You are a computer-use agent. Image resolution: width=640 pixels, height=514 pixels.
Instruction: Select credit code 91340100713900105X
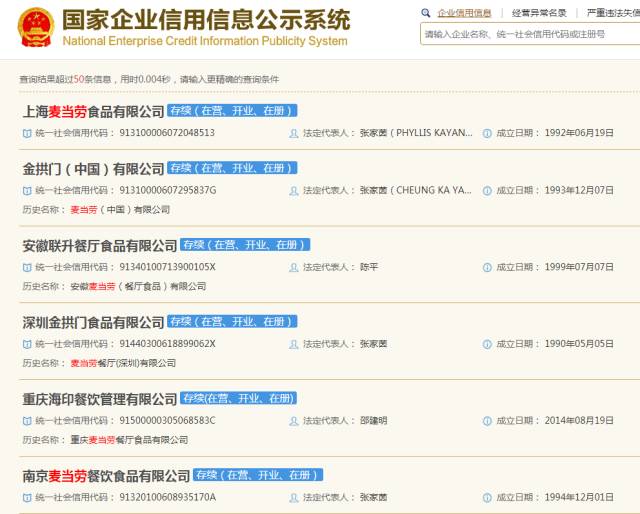(x=167, y=267)
